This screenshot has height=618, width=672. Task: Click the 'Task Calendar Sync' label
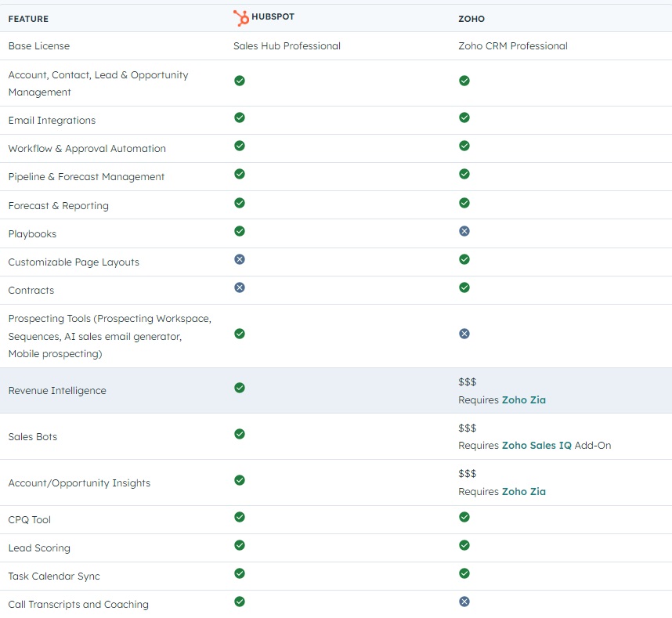click(x=54, y=576)
